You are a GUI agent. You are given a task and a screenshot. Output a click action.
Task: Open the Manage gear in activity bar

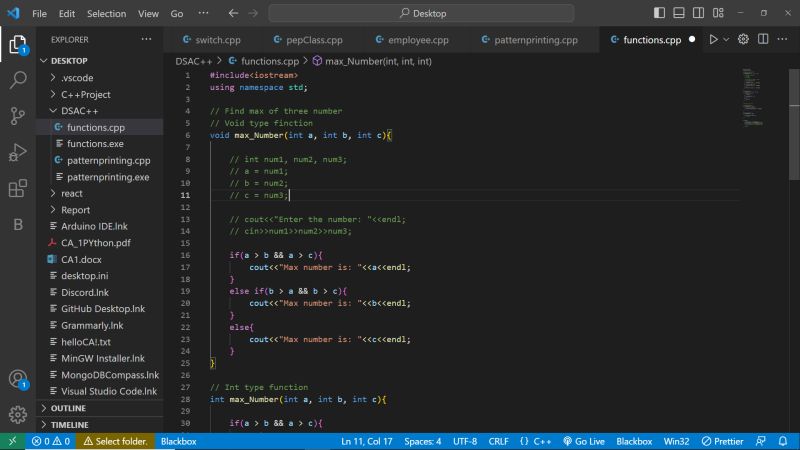point(18,415)
